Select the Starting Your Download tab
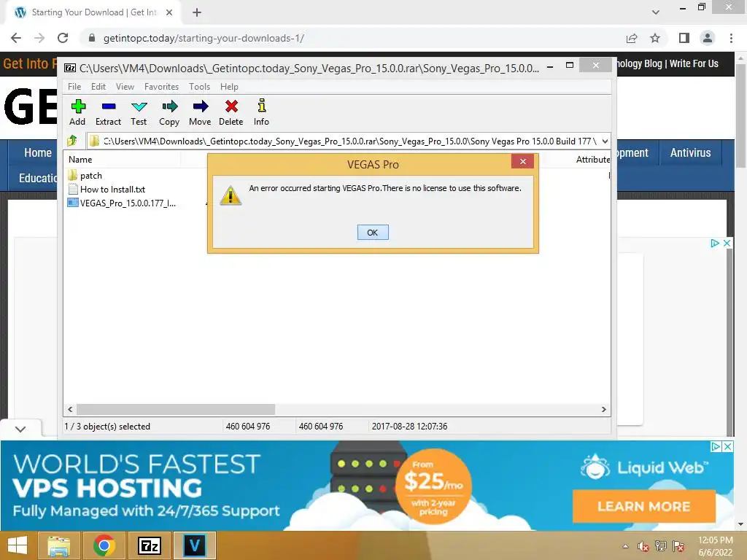The width and height of the screenshot is (747, 560). tap(94, 12)
